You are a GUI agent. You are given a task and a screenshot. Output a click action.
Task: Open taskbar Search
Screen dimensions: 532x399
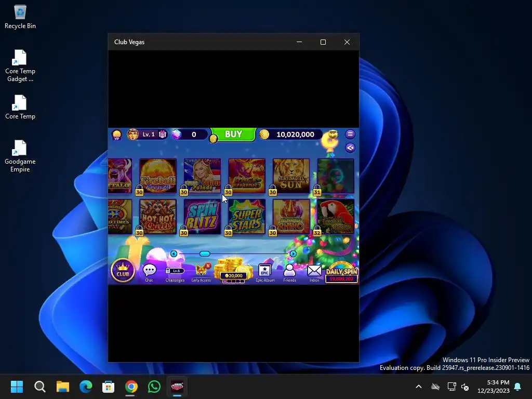coord(39,387)
